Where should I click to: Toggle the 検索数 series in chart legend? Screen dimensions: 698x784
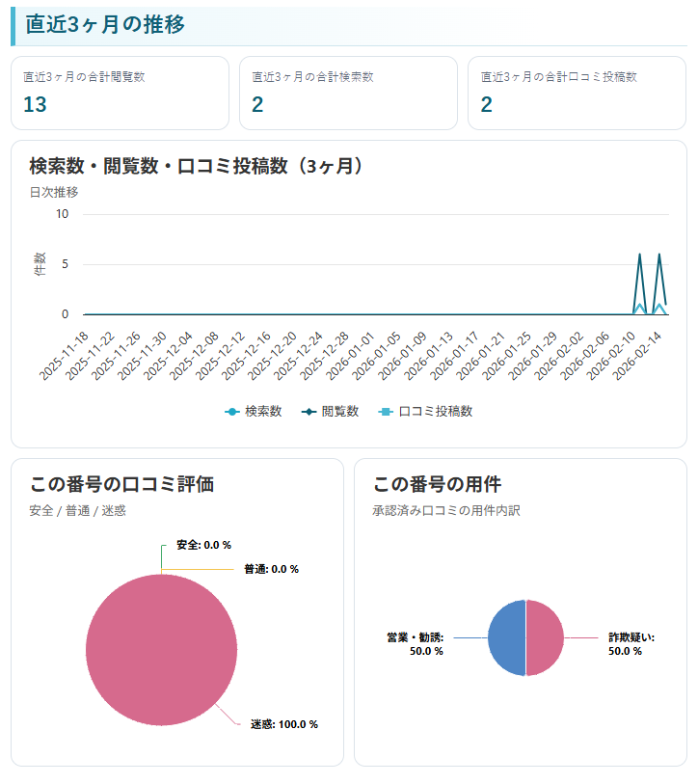[x=253, y=411]
